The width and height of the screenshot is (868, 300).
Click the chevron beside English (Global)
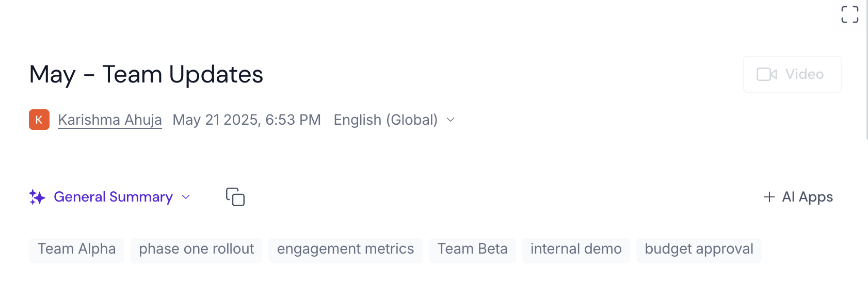(451, 120)
